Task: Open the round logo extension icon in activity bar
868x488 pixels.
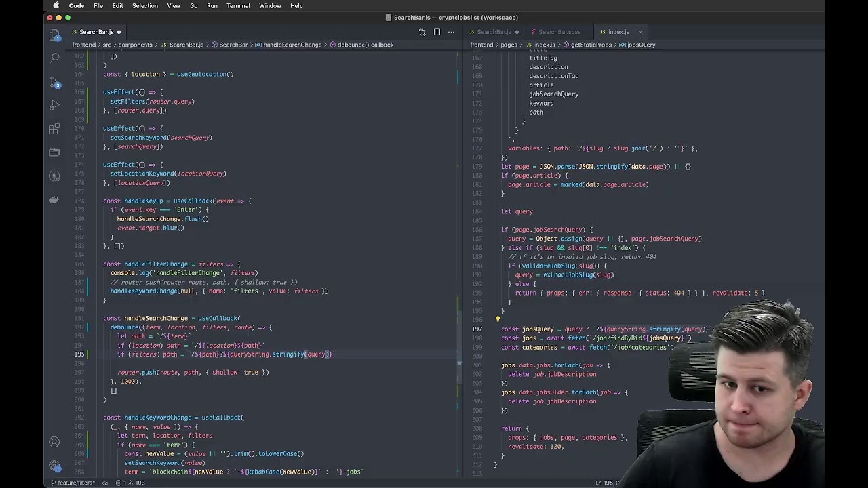Action: 54,176
